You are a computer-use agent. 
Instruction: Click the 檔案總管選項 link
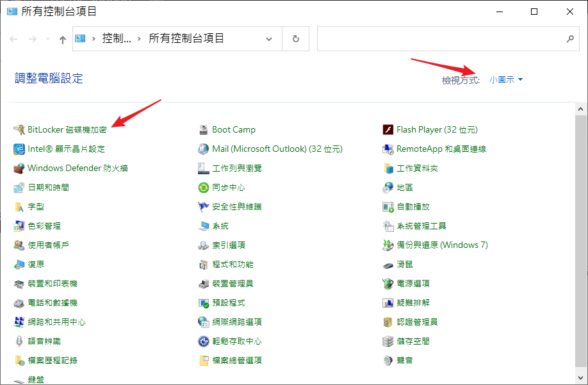pyautogui.click(x=237, y=360)
